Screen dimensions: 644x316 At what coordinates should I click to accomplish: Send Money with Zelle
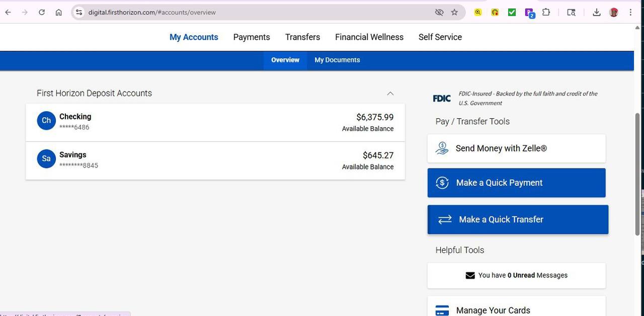point(516,148)
